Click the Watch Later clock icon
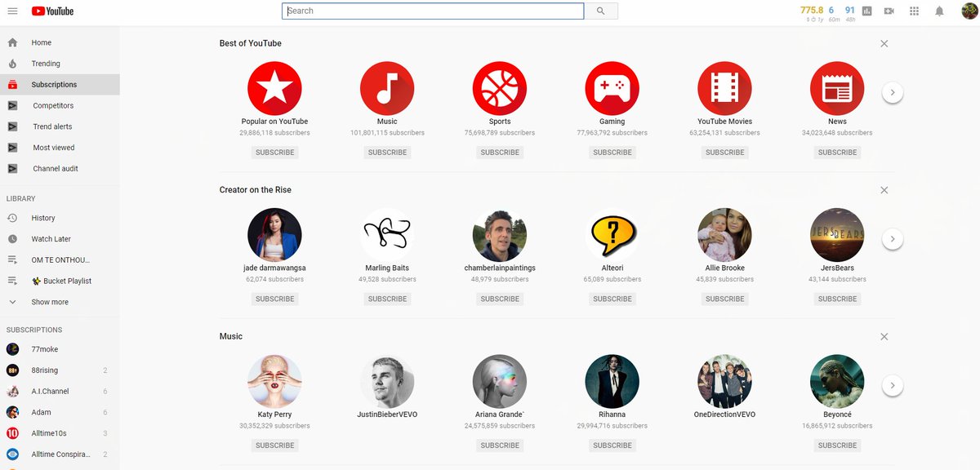 point(12,239)
